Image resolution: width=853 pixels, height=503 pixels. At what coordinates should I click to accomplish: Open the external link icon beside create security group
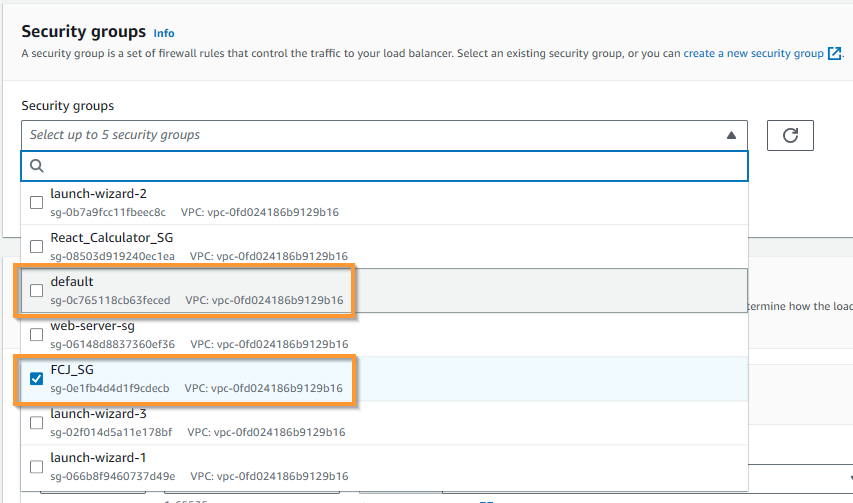(x=834, y=53)
